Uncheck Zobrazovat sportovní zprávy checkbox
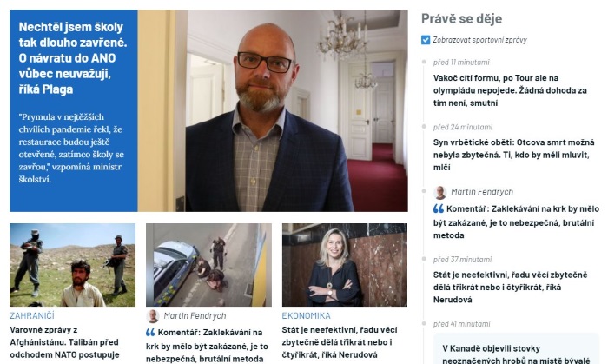The image size is (608, 364). [x=426, y=40]
